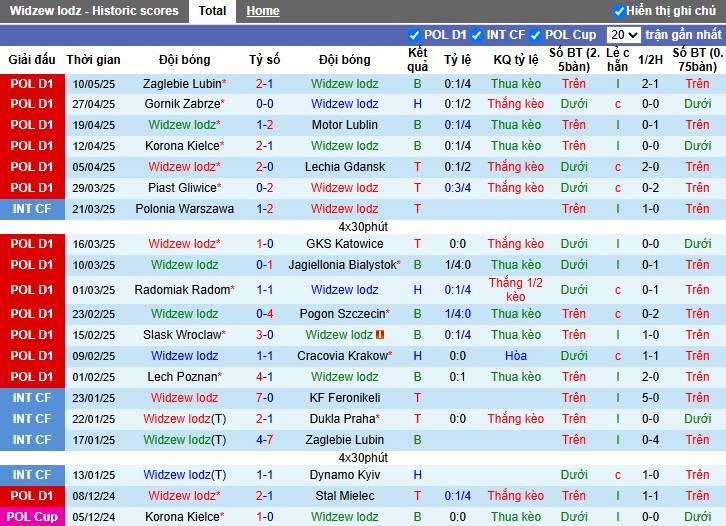Image resolution: width=726 pixels, height=526 pixels.
Task: Select the Dukla Praha team name
Action: click(x=344, y=419)
